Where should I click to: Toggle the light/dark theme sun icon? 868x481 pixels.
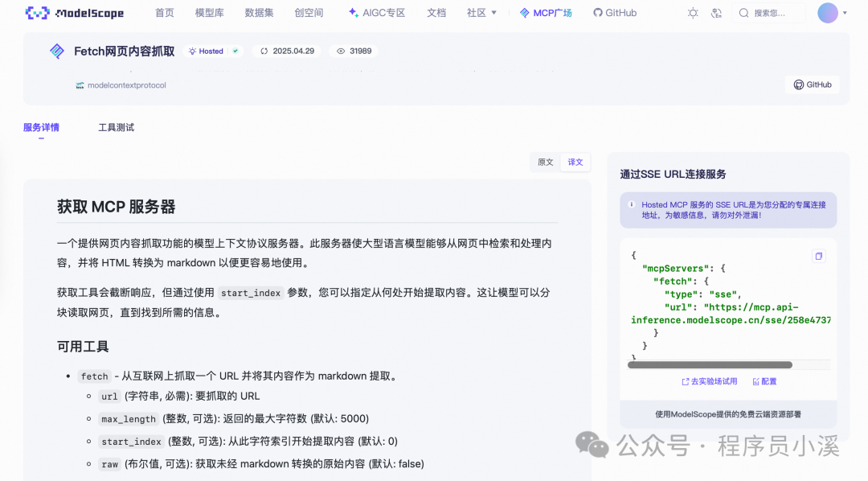click(693, 13)
